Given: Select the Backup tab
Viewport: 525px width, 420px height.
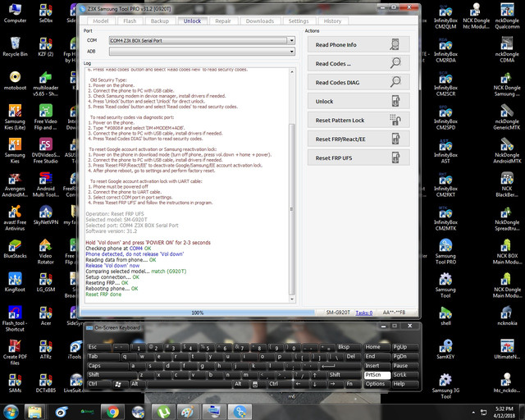Looking at the screenshot, I should [x=160, y=21].
